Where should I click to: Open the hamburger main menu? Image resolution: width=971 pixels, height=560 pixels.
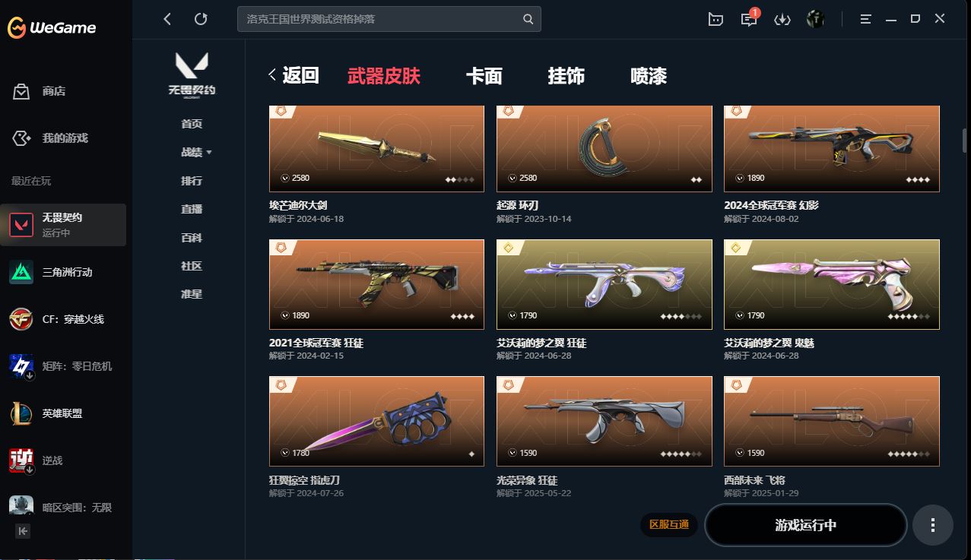[x=865, y=19]
